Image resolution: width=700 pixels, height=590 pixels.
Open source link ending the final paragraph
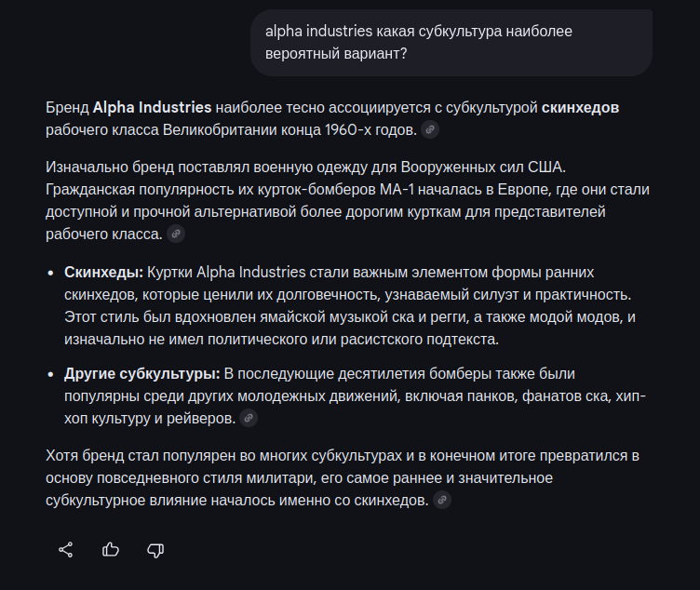tap(443, 501)
